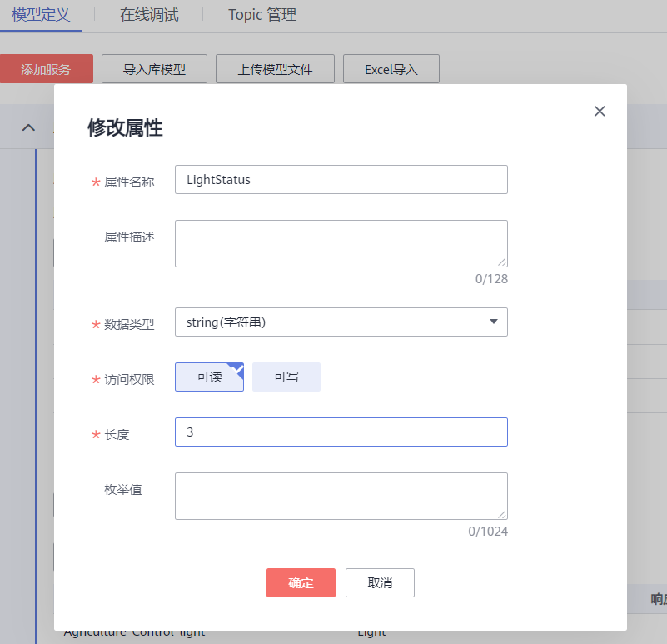Screen dimensions: 667x644
Task: Click the 添加服务 button
Action: (47, 69)
